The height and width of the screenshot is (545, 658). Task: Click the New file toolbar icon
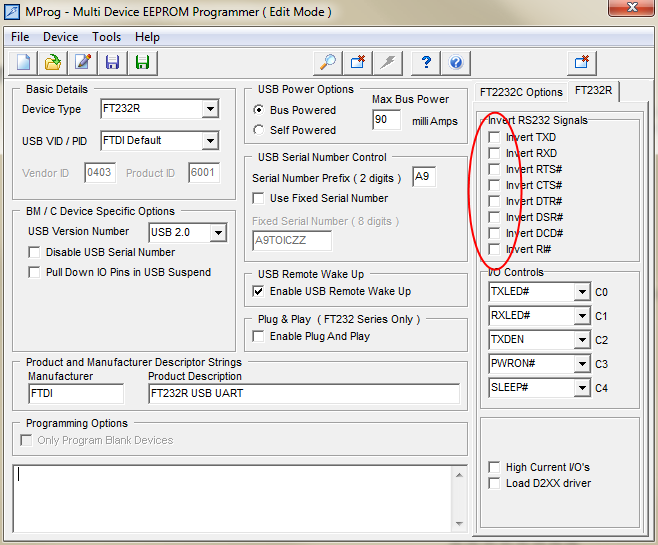click(x=23, y=63)
